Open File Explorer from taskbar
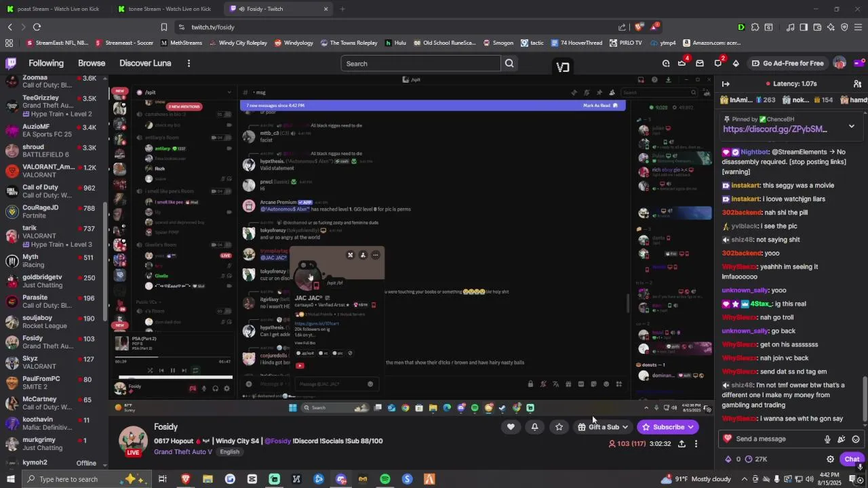 (208, 479)
